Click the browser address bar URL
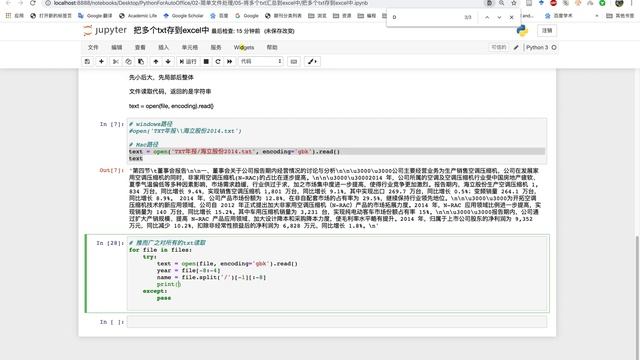 [211, 3]
